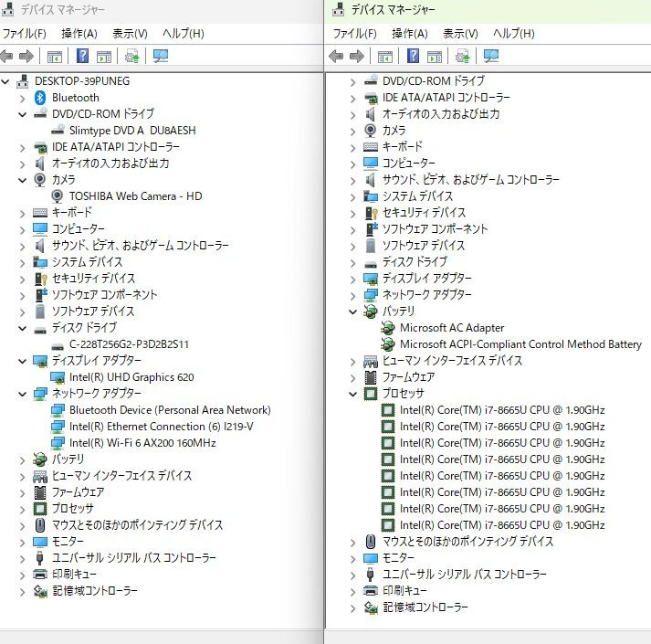Image resolution: width=651 pixels, height=644 pixels.
Task: Click scan for hardware changes icon in right toolbar
Action: (490, 56)
